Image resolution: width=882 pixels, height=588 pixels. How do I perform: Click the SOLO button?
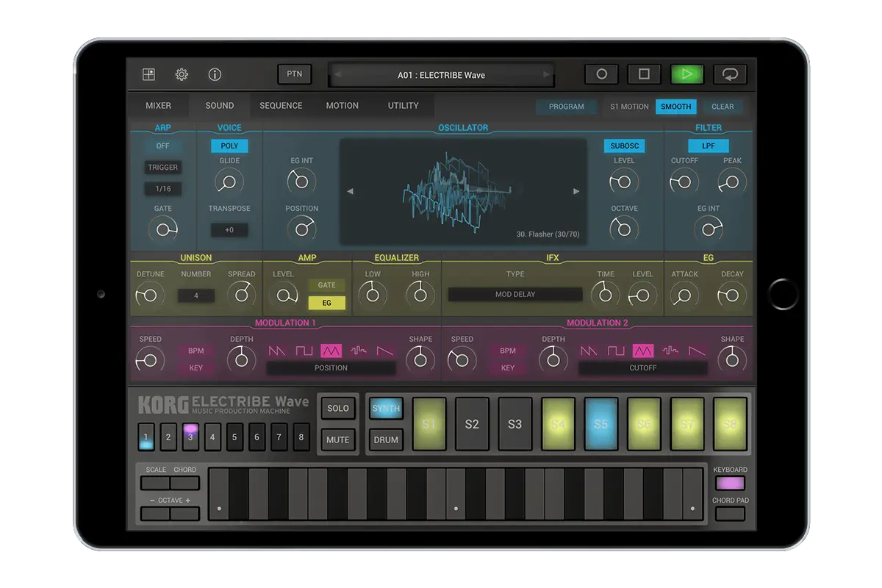click(x=338, y=409)
